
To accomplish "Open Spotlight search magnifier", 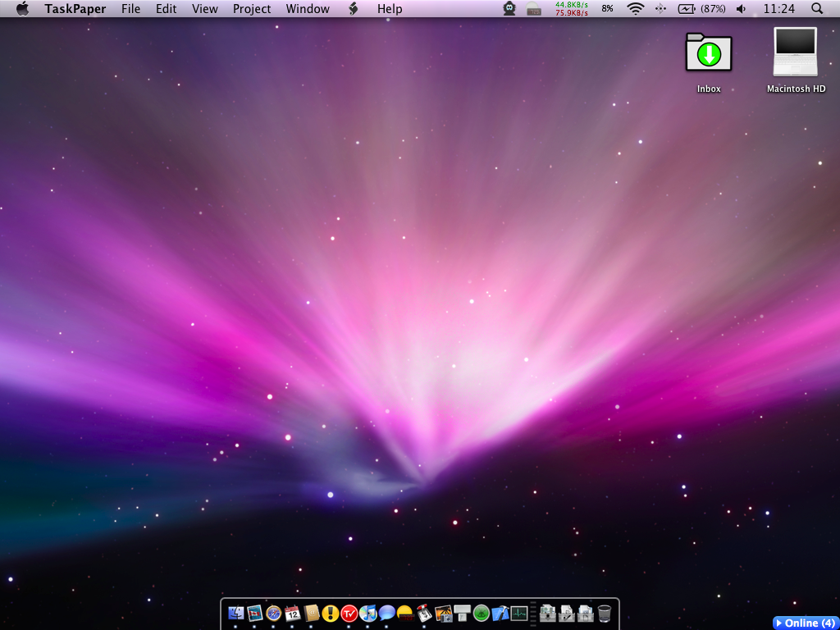I will [816, 8].
